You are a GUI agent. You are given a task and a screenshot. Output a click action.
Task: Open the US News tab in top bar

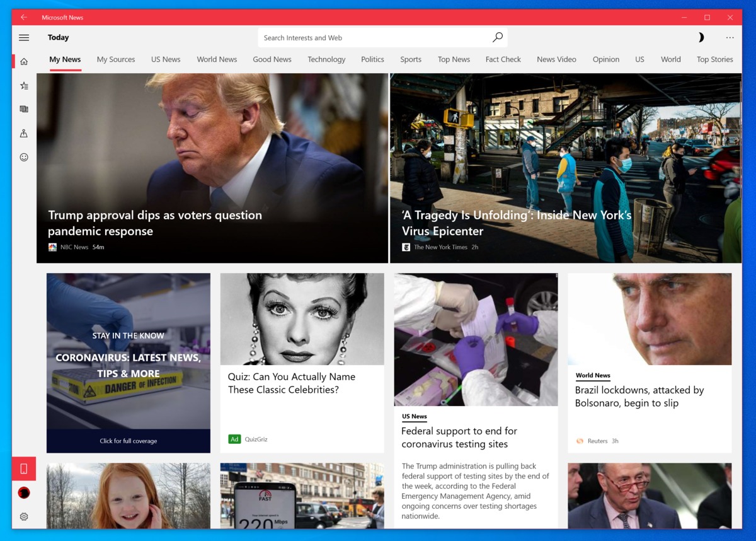pyautogui.click(x=166, y=59)
